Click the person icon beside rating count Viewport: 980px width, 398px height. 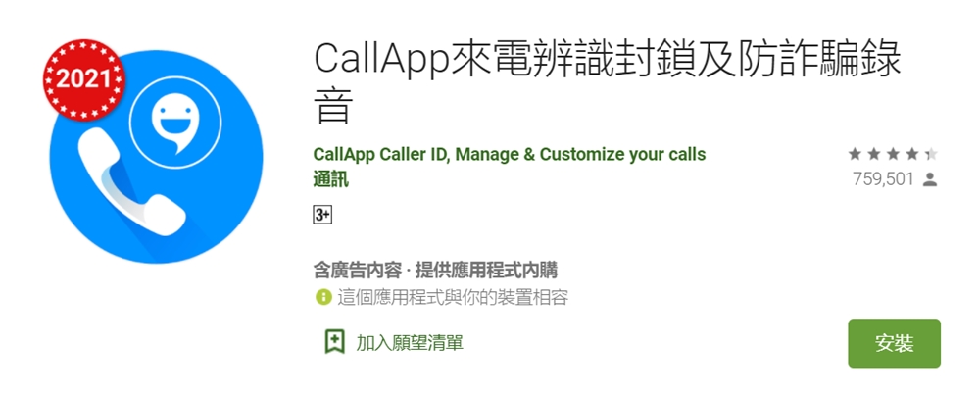click(x=930, y=180)
